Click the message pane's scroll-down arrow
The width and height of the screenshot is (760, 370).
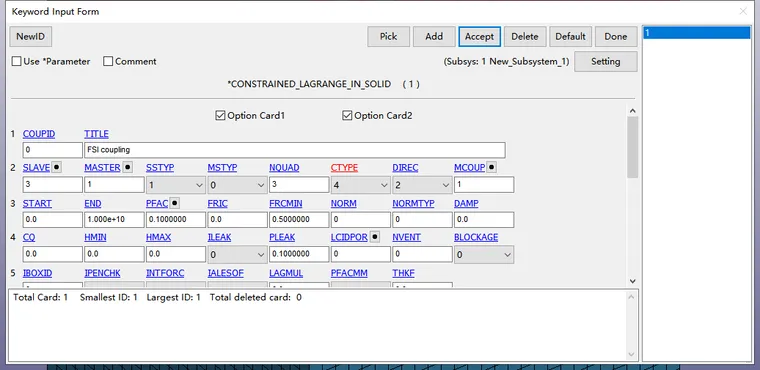(x=631, y=355)
